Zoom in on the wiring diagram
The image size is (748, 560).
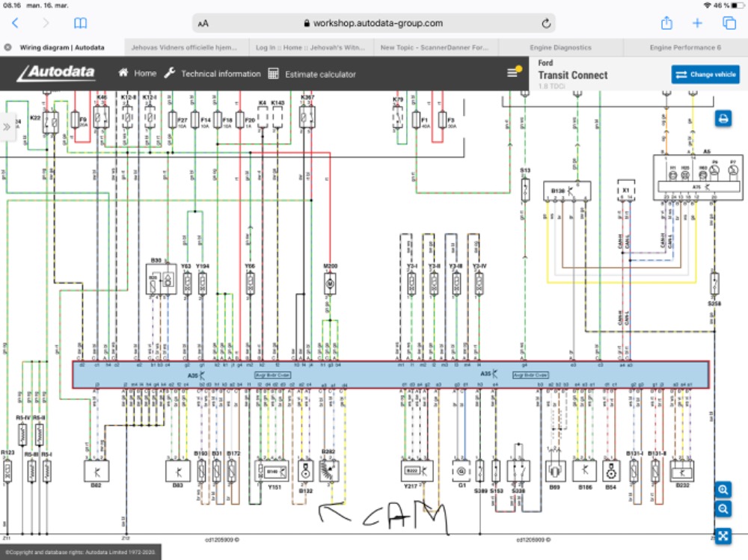pyautogui.click(x=723, y=490)
